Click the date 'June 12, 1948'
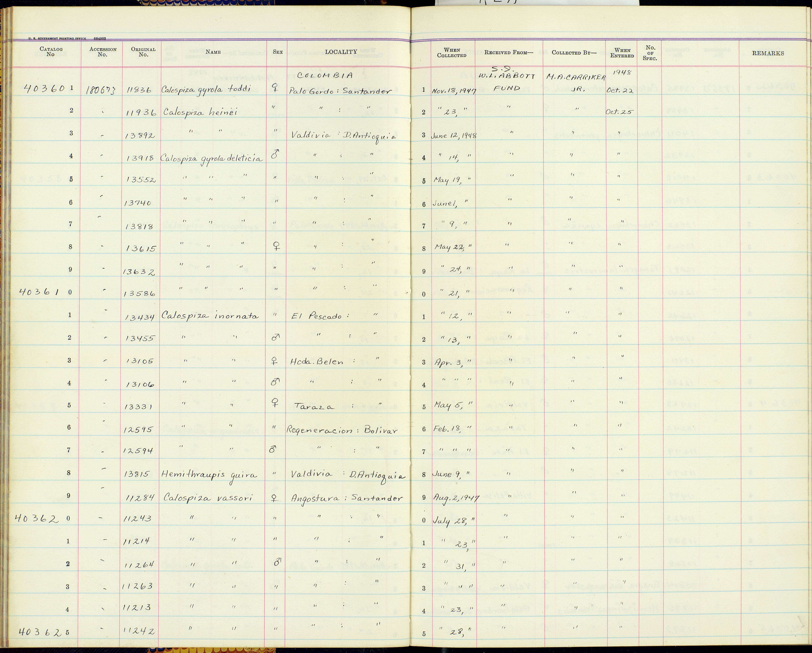The image size is (812, 653). (454, 135)
